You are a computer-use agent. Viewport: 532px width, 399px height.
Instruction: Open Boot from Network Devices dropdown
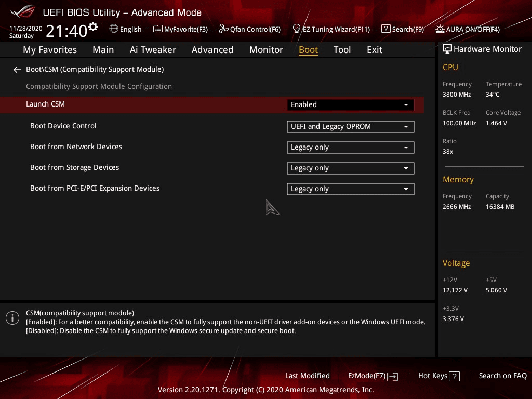tap(351, 148)
